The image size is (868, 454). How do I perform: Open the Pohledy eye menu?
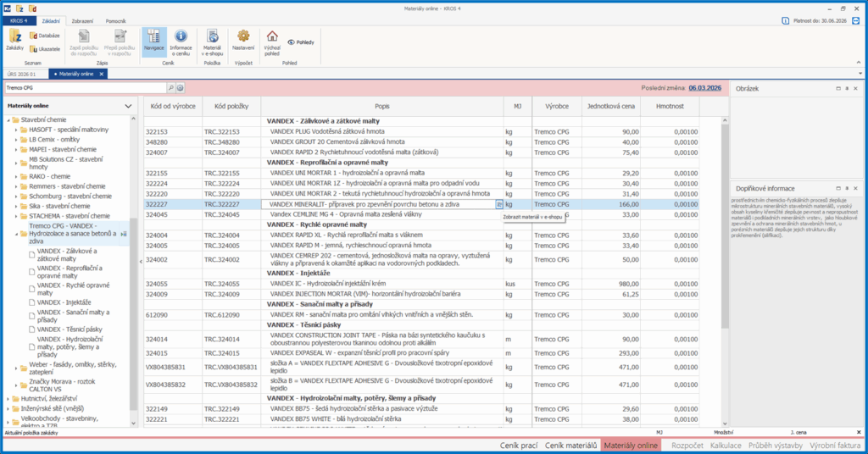[x=300, y=42]
